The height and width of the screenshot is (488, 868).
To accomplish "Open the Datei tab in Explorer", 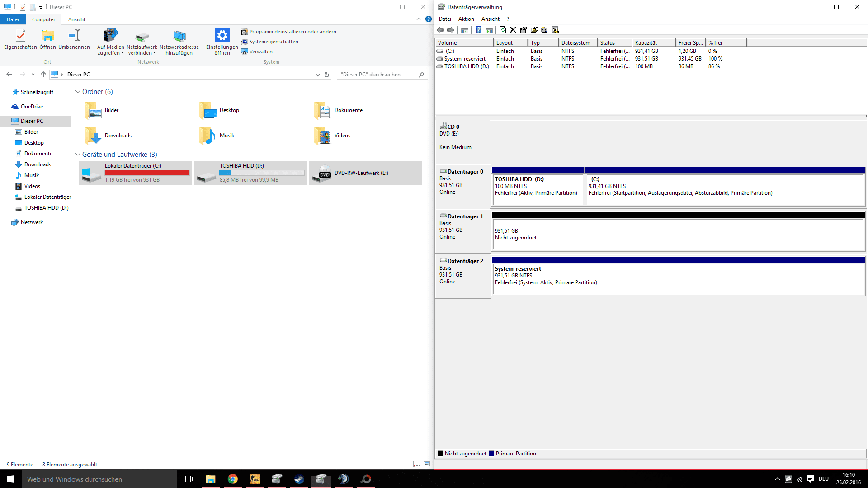I will 13,19.
